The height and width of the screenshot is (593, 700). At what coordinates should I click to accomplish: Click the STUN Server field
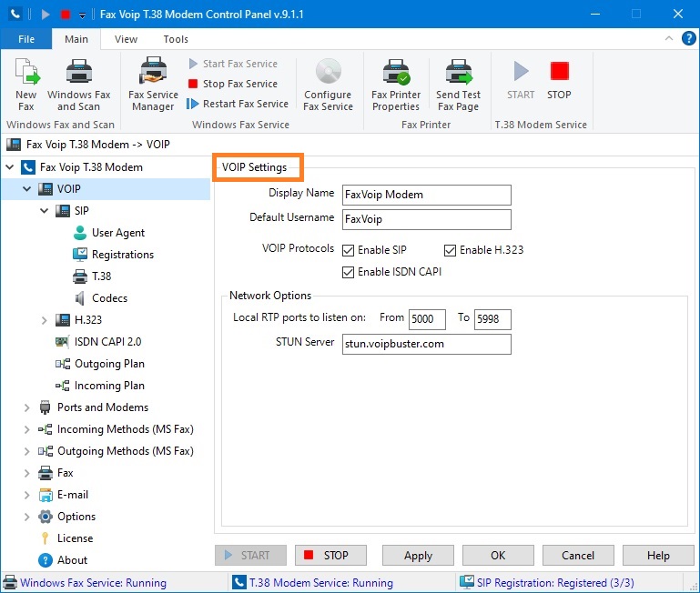coord(427,345)
